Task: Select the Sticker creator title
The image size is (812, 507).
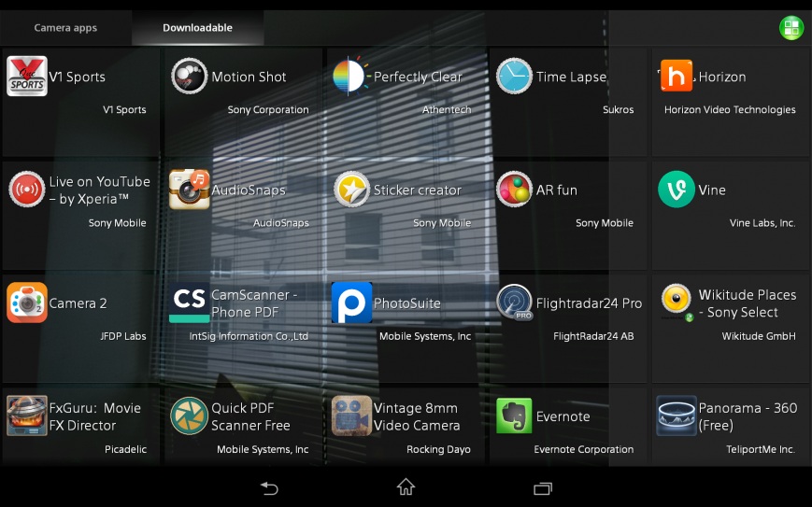Action: [418, 190]
